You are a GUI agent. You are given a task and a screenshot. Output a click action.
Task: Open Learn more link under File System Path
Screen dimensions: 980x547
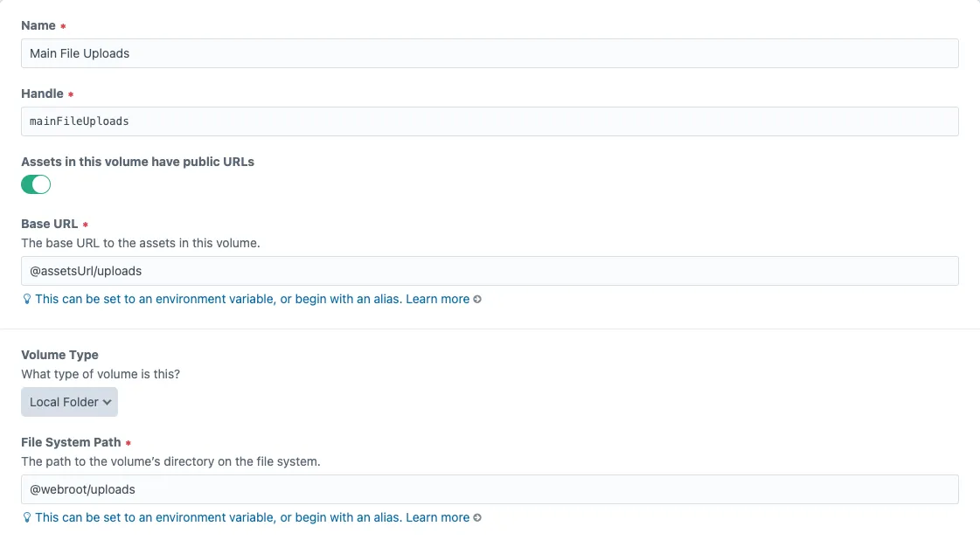(437, 517)
